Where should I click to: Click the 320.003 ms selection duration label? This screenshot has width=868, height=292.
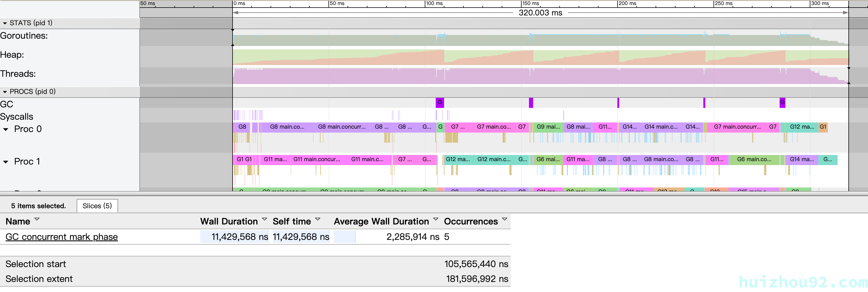[541, 13]
